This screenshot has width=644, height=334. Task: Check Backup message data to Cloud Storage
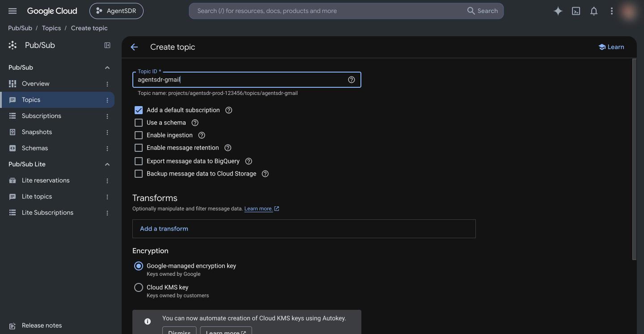[139, 174]
